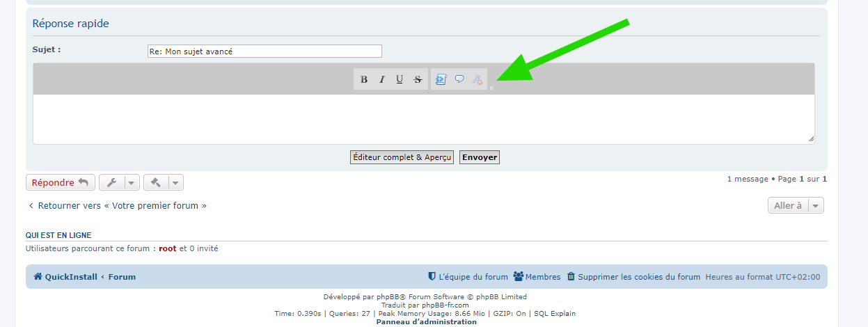Click the remove formatting icon
Image resolution: width=868 pixels, height=327 pixels.
pos(478,79)
